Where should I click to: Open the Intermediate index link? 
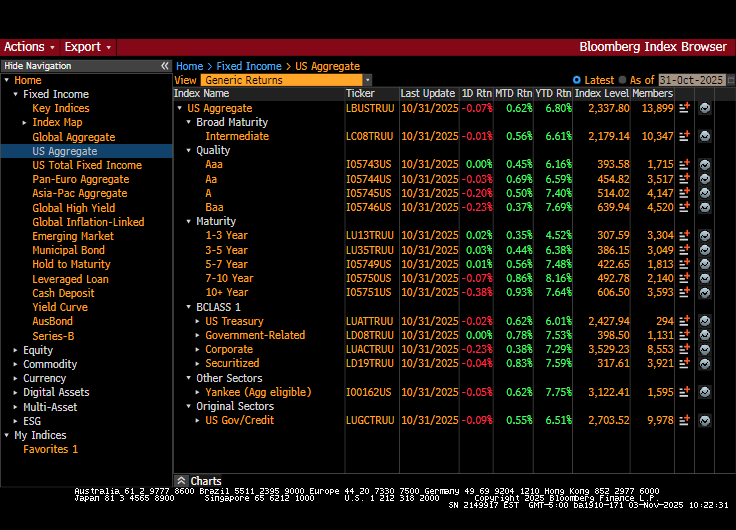237,136
